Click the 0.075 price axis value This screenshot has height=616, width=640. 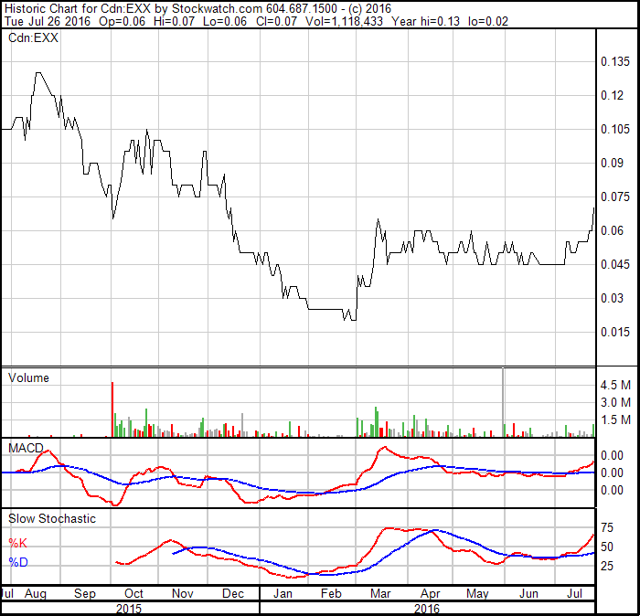[615, 197]
